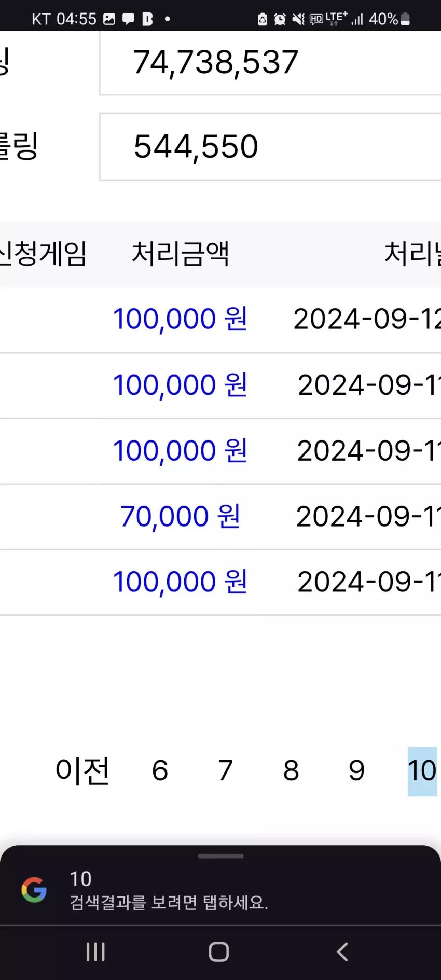Viewport: 441px width, 980px height.
Task: Select highlighted page 10
Action: (x=422, y=771)
